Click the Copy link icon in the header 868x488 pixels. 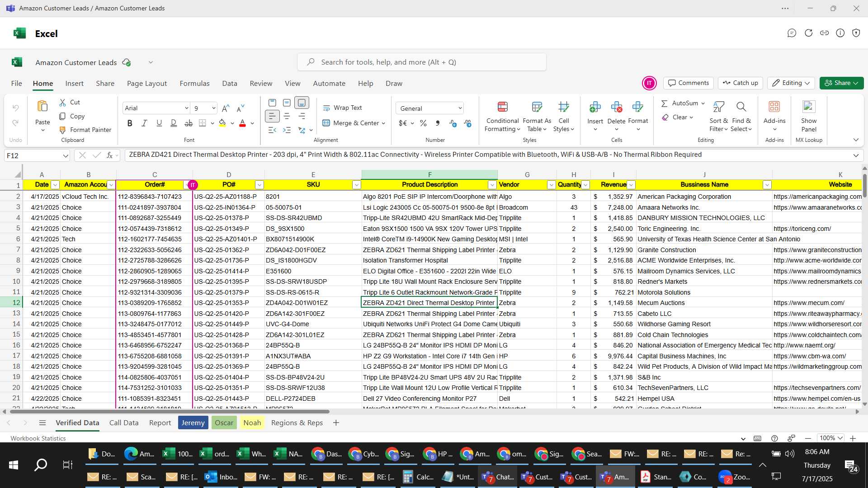coord(824,33)
